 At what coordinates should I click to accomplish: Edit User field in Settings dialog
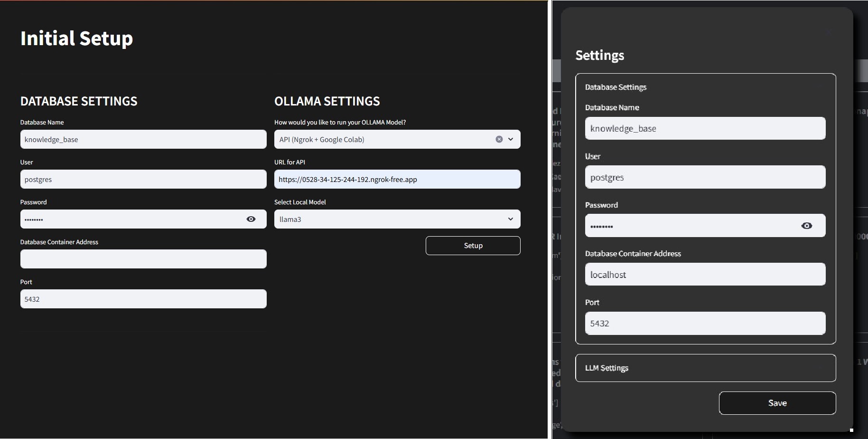pos(705,177)
